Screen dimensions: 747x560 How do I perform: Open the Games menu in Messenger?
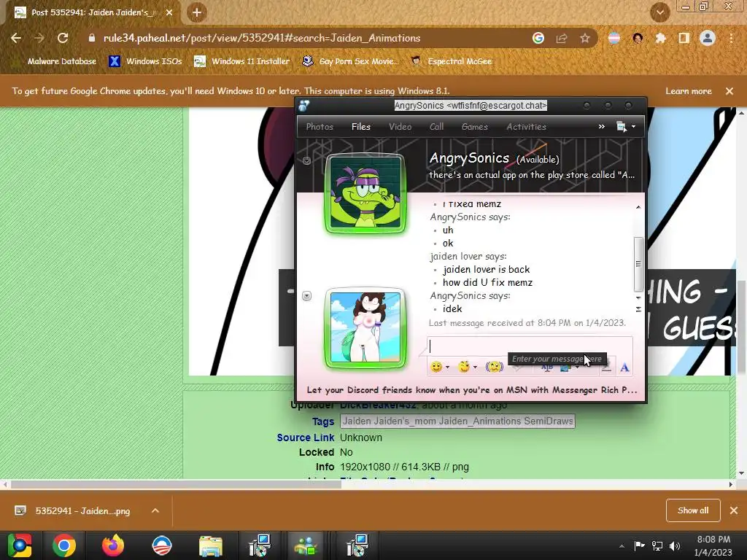475,127
